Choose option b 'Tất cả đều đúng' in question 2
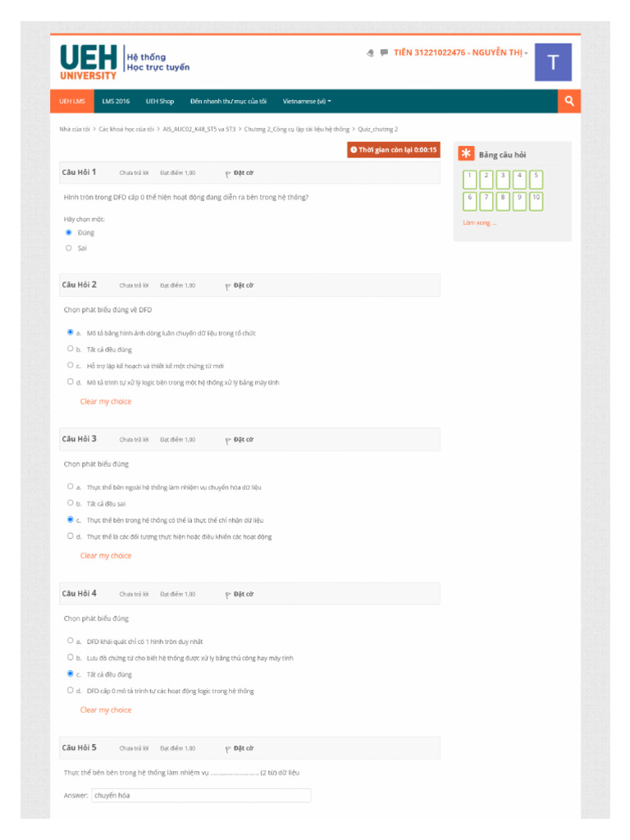Screen dimensions: 630x840 click(x=70, y=349)
